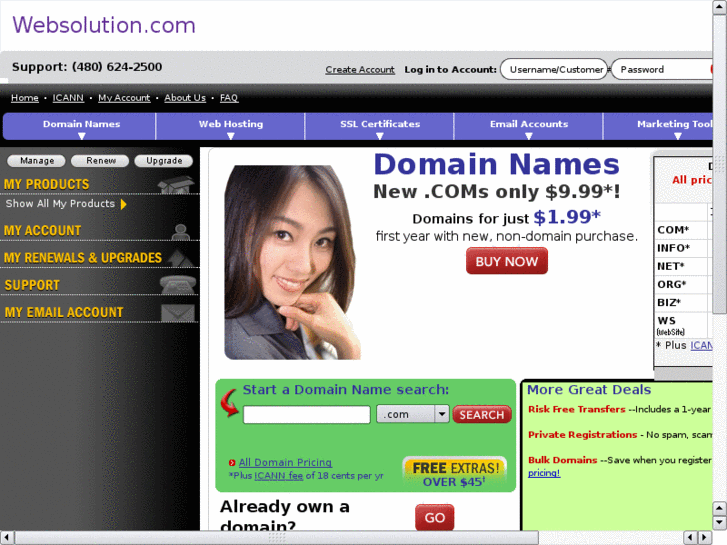The width and height of the screenshot is (727, 545).
Task: Click the BIZ* row in pricing table
Action: (x=682, y=302)
